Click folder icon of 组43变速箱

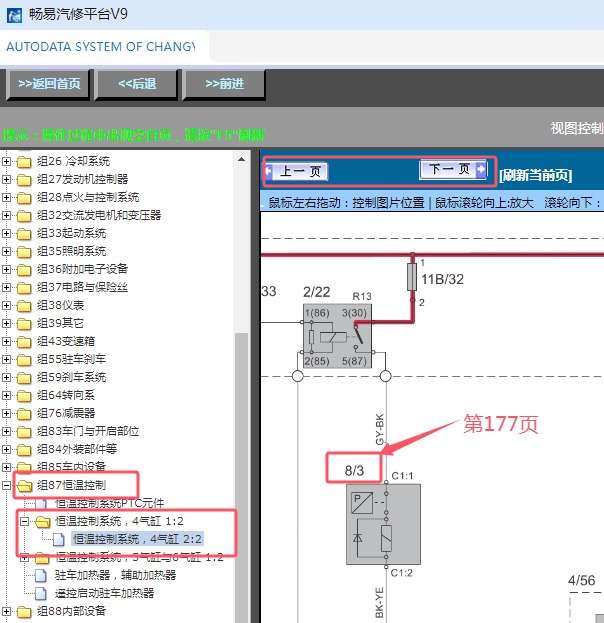(24, 342)
